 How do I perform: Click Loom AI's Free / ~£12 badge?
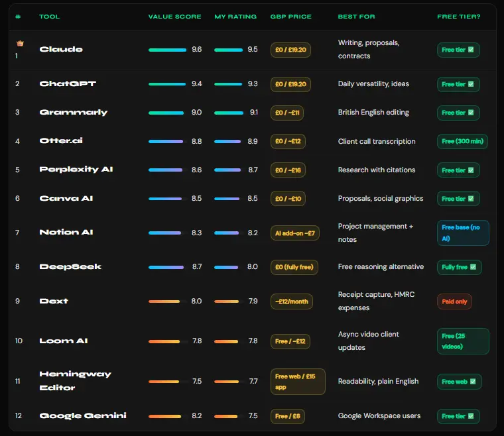pyautogui.click(x=290, y=341)
